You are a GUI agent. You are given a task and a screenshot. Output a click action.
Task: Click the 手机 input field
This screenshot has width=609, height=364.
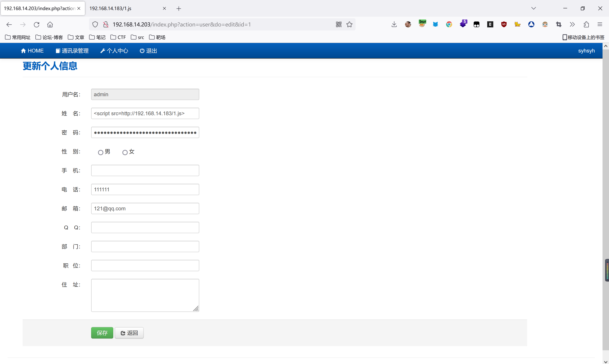[x=145, y=170]
